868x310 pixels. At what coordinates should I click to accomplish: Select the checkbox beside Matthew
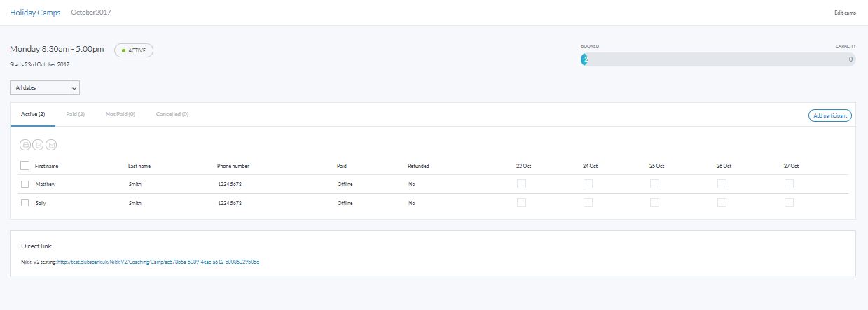point(25,184)
